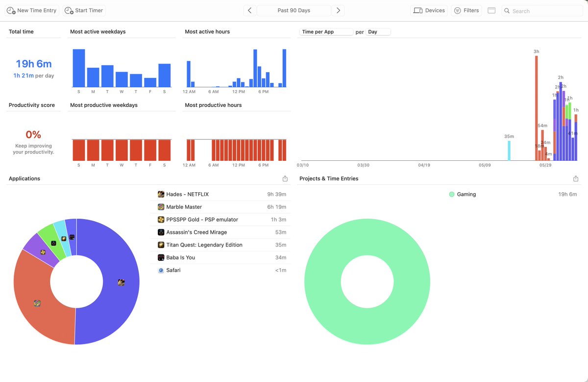This screenshot has height=382, width=588.
Task: Click the Titan Quest icon in list
Action: (161, 245)
